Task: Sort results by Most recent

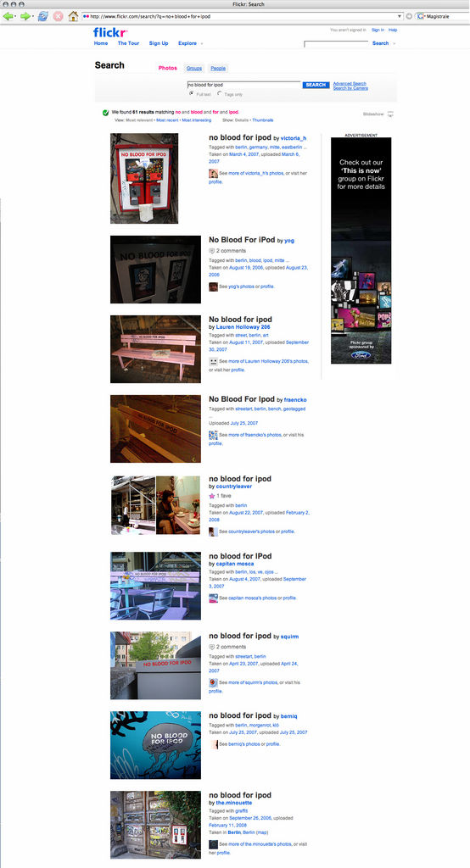Action: pos(167,120)
